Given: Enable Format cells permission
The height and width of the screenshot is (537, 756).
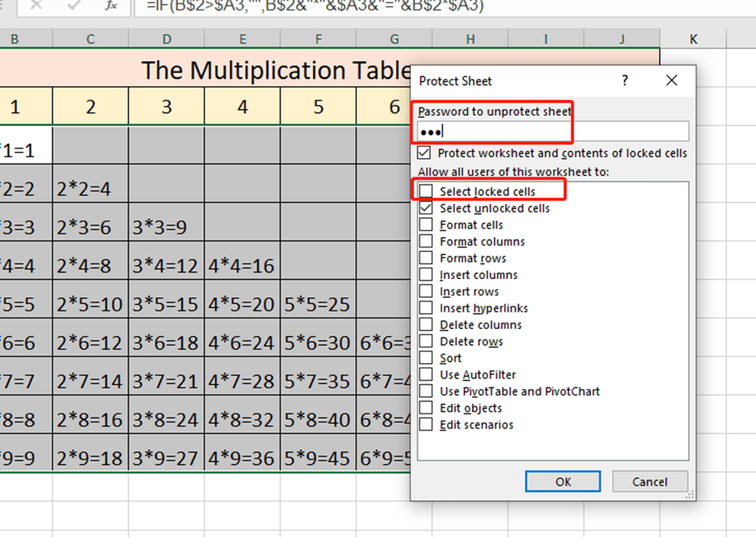Looking at the screenshot, I should click(427, 225).
